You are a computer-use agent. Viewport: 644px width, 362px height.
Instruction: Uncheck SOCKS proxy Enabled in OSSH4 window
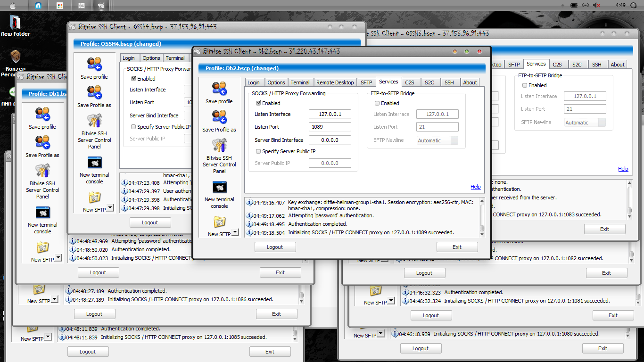coord(133,78)
